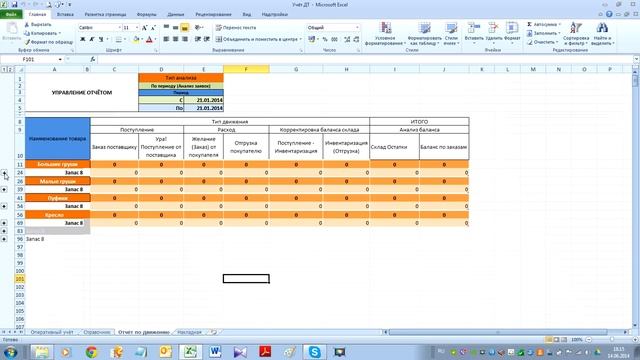Open the number format (Общий) dropdown
Viewport: 640px width, 360px height.
click(x=358, y=27)
